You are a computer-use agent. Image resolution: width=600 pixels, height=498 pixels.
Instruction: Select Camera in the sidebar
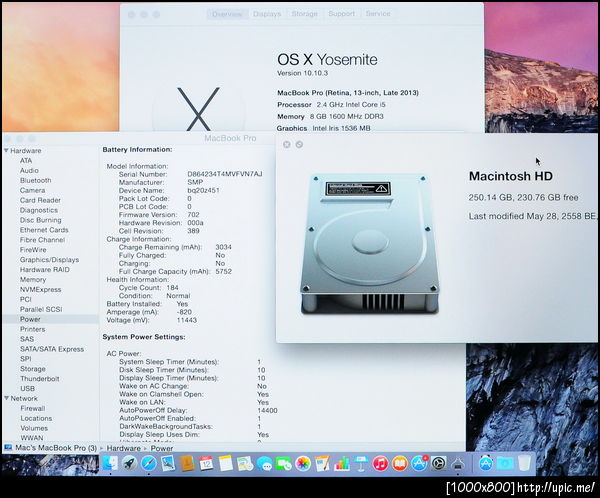tap(33, 190)
